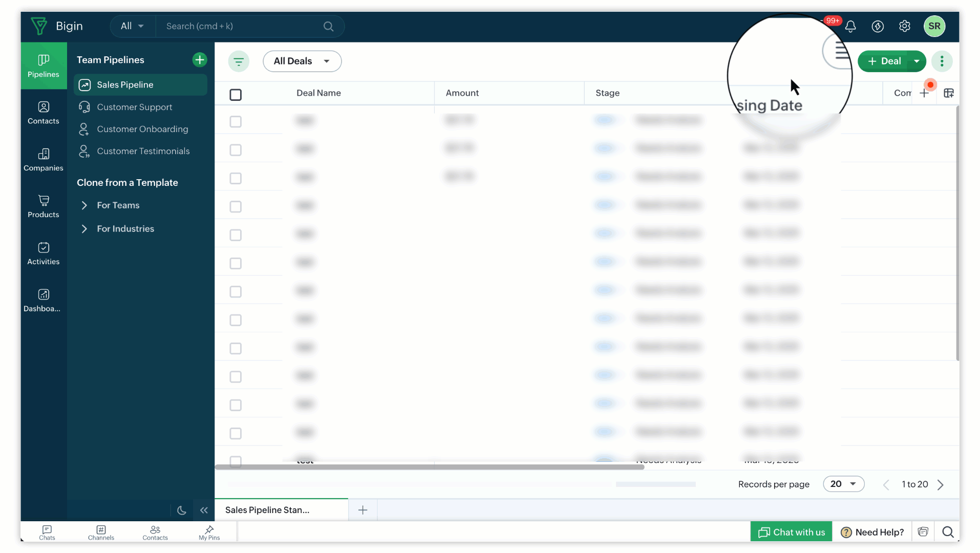This screenshot has height=553, width=980.
Task: Click Need Help?
Action: tap(872, 532)
